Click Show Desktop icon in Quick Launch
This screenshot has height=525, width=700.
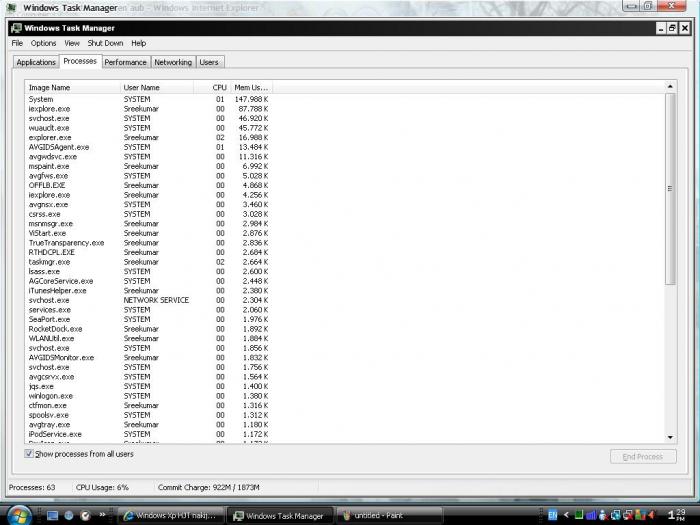coord(52,515)
